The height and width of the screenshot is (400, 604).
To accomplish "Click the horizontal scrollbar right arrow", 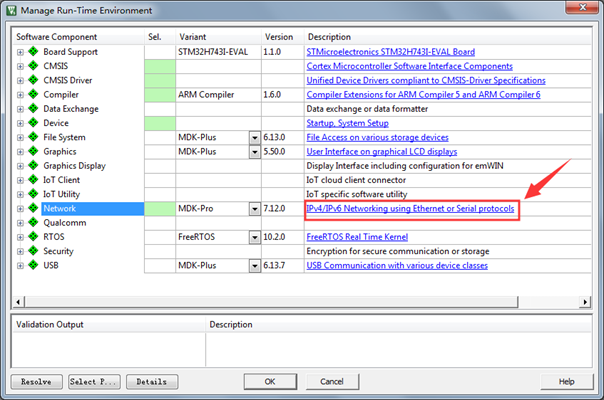I will [585, 302].
